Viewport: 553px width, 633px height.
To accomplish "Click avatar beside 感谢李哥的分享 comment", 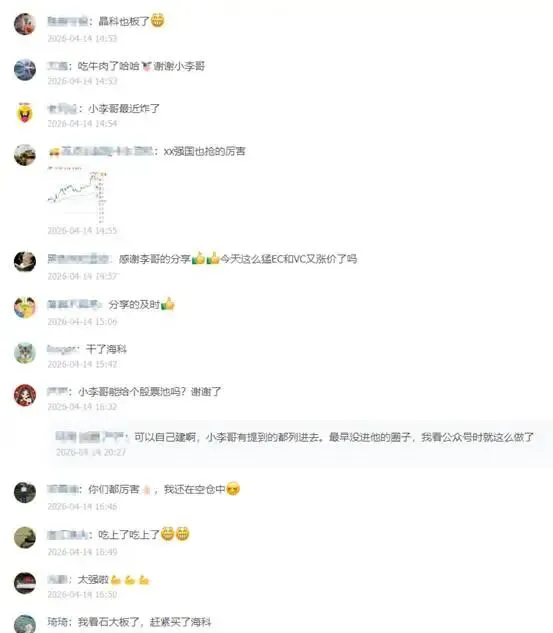I will (x=25, y=262).
